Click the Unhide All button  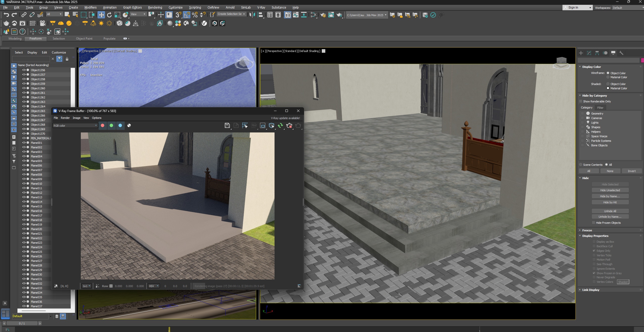[610, 211]
